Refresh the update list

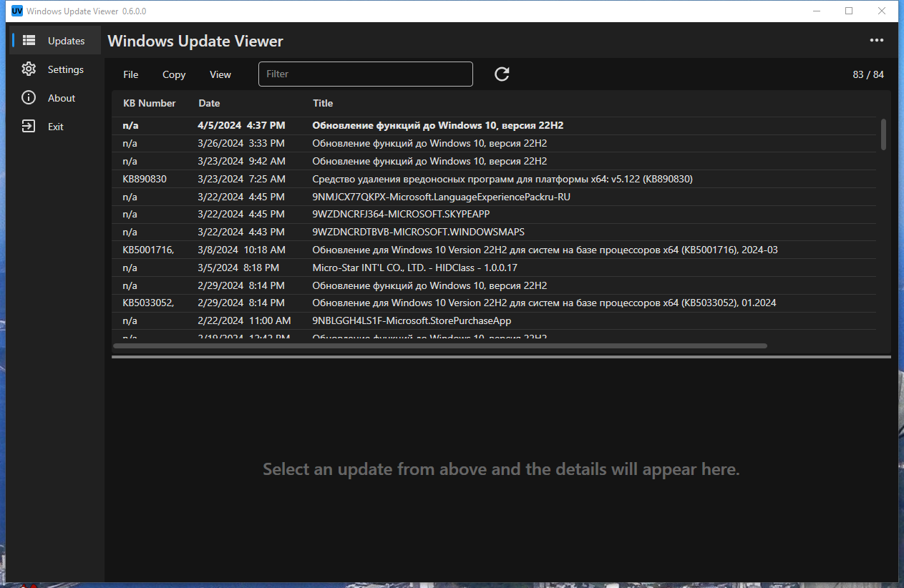click(x=502, y=74)
